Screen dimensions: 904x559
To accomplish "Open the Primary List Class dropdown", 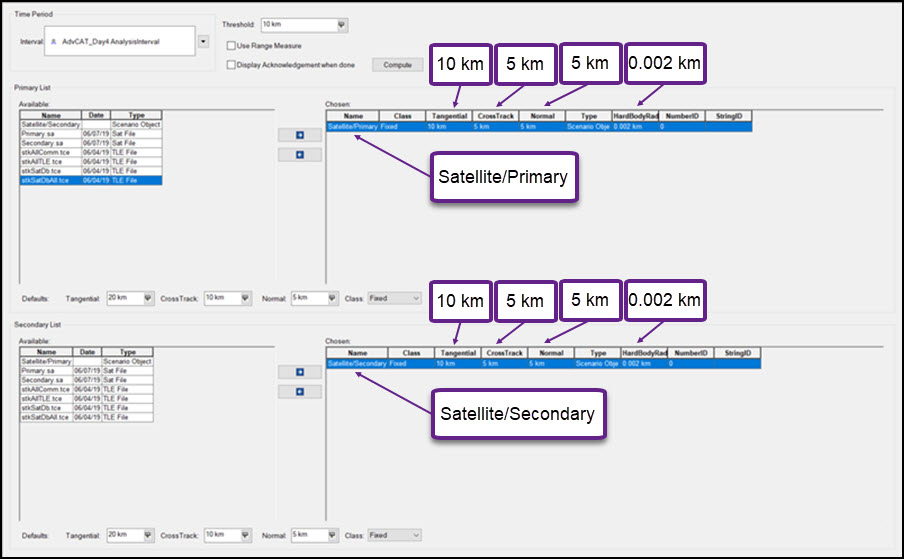I will (395, 298).
